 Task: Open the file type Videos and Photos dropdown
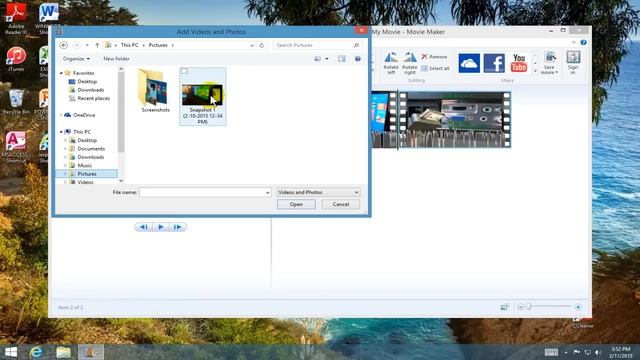[x=318, y=192]
